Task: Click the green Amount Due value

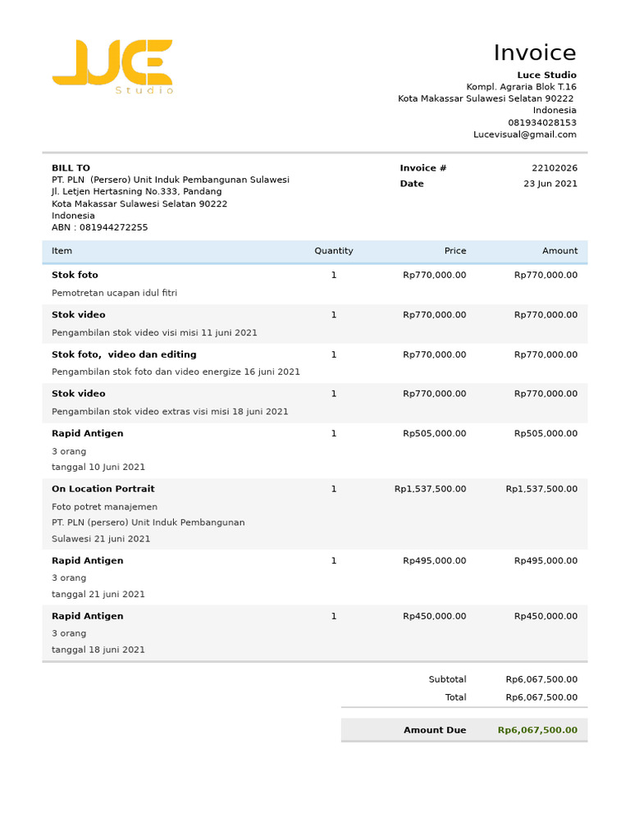Action: 537,730
